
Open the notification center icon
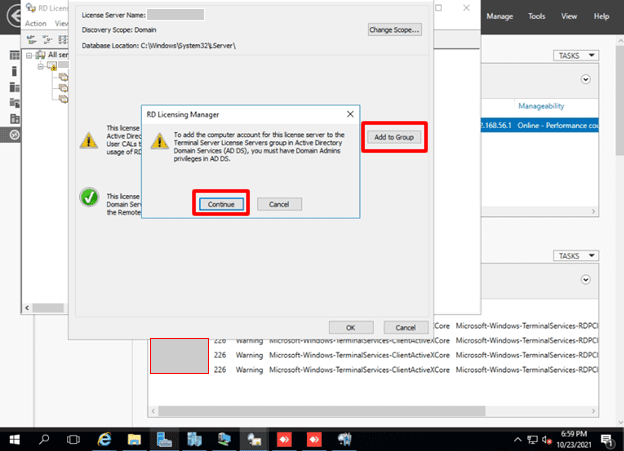(x=607, y=440)
